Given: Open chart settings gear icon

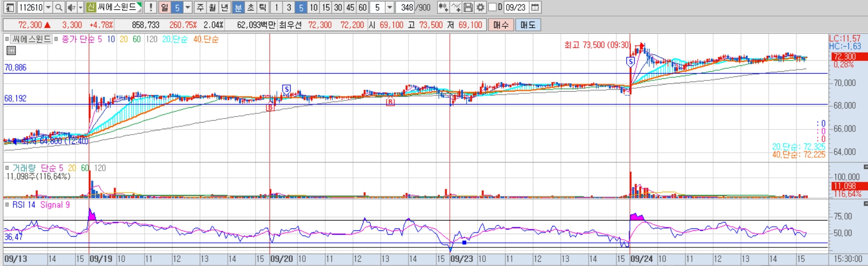Looking at the screenshot, I should pos(480,7).
